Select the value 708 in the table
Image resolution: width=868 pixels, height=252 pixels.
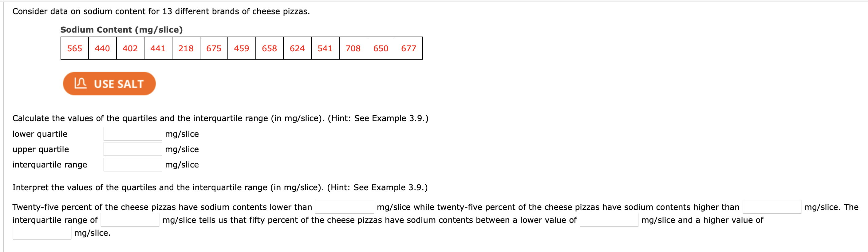[x=353, y=48]
